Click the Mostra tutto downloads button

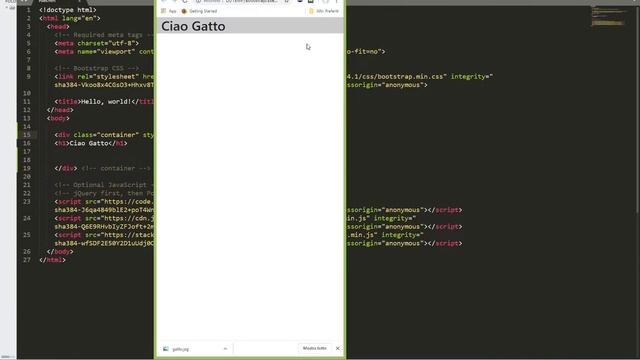tap(314, 348)
